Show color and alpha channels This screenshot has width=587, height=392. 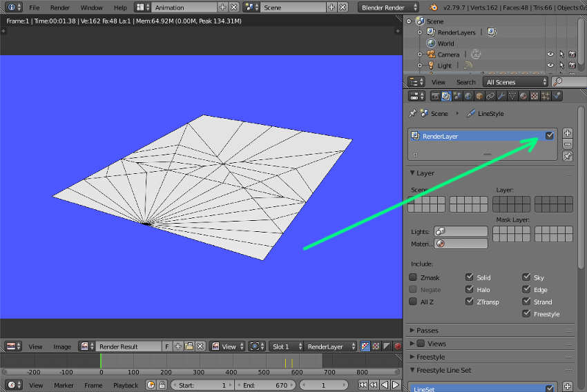point(365,346)
